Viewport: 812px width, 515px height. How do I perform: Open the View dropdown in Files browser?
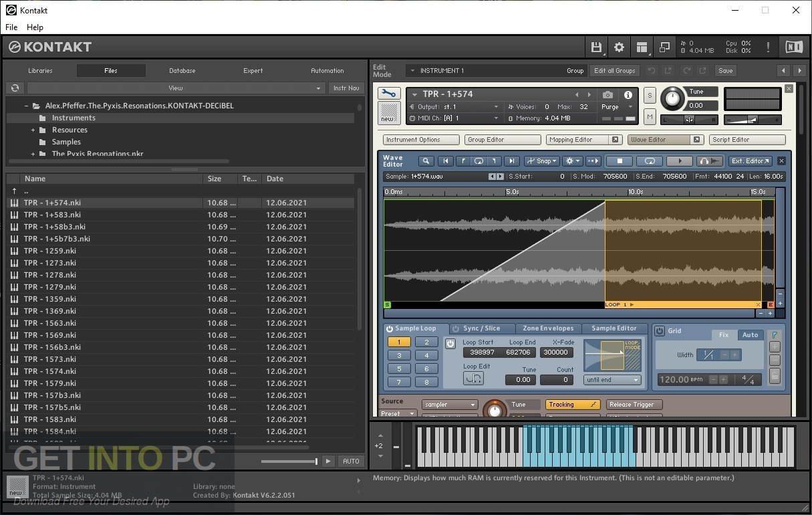176,88
